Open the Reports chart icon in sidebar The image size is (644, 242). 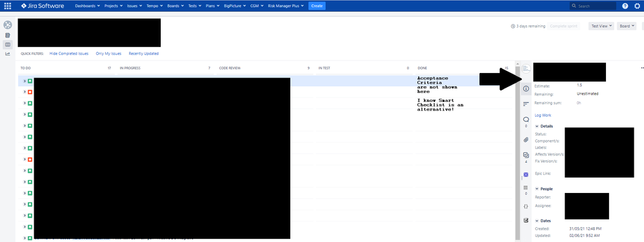pos(8,54)
